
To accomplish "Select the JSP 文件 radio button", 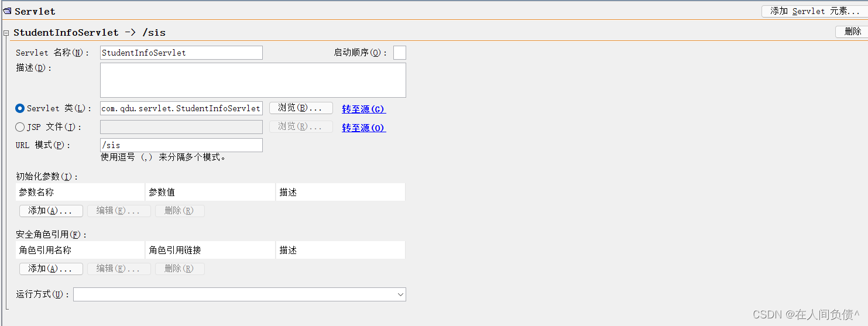I will click(x=20, y=127).
